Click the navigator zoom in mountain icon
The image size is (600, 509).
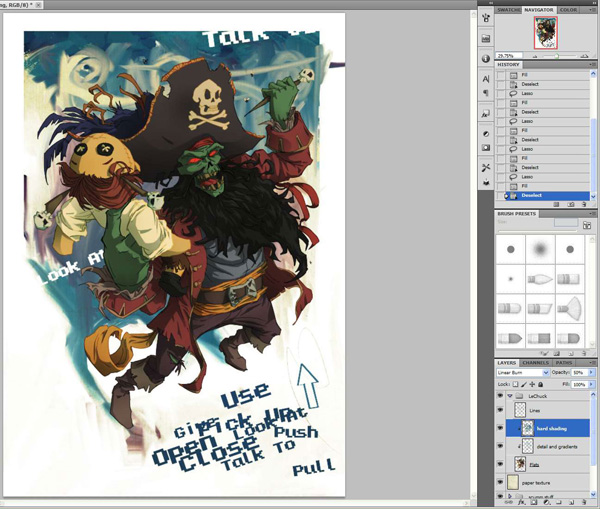pyautogui.click(x=584, y=56)
